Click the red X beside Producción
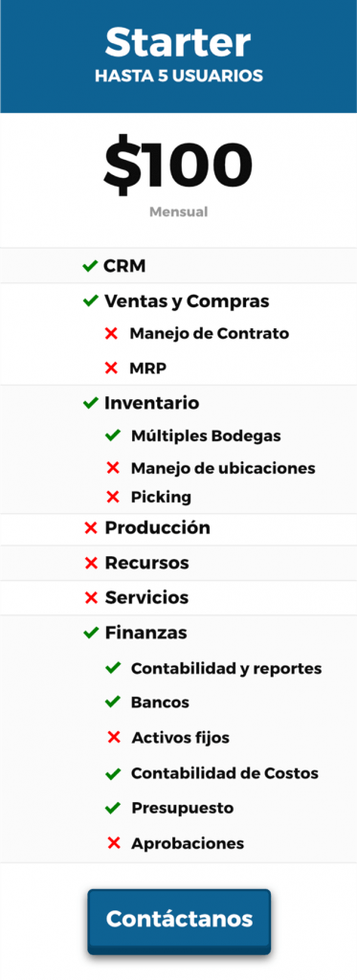The image size is (357, 980). (91, 528)
